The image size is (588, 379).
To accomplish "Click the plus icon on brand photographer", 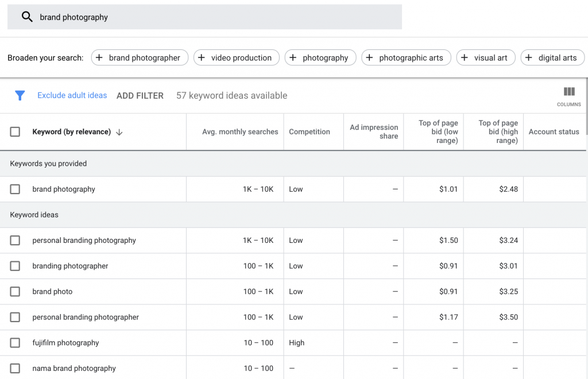I will click(x=99, y=58).
